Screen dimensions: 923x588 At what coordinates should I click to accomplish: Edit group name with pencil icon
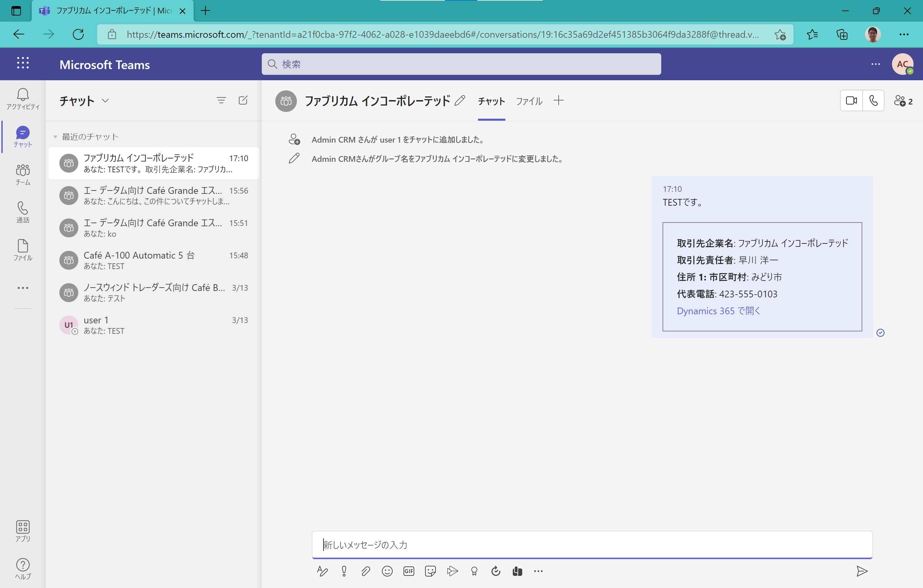click(460, 101)
